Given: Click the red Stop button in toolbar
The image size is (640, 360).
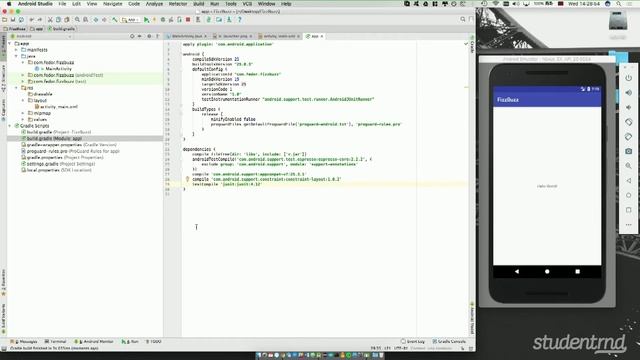Looking at the screenshot, I should tap(188, 20).
